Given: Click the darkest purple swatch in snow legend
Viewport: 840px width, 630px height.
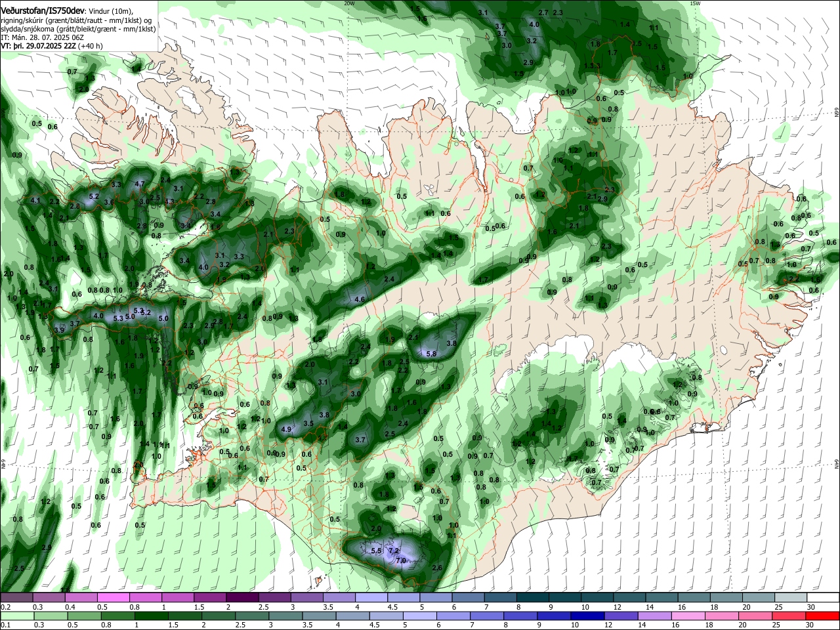Looking at the screenshot, I should pyautogui.click(x=242, y=598).
